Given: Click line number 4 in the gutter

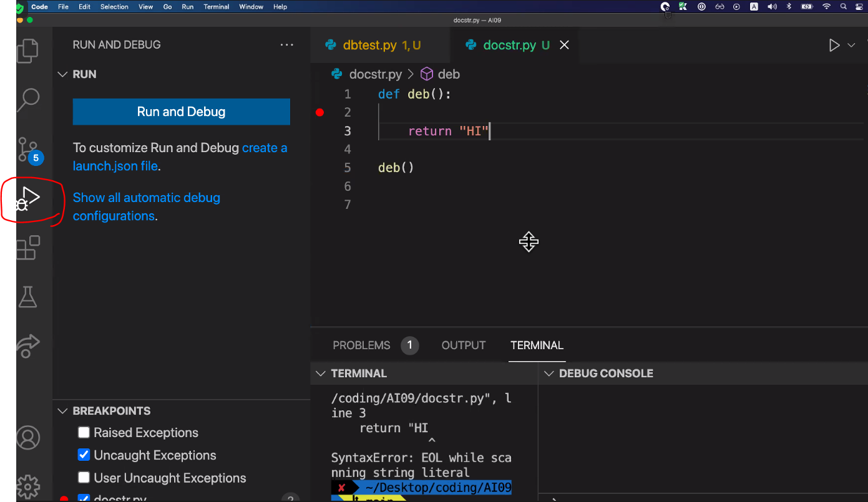Looking at the screenshot, I should pyautogui.click(x=348, y=149).
